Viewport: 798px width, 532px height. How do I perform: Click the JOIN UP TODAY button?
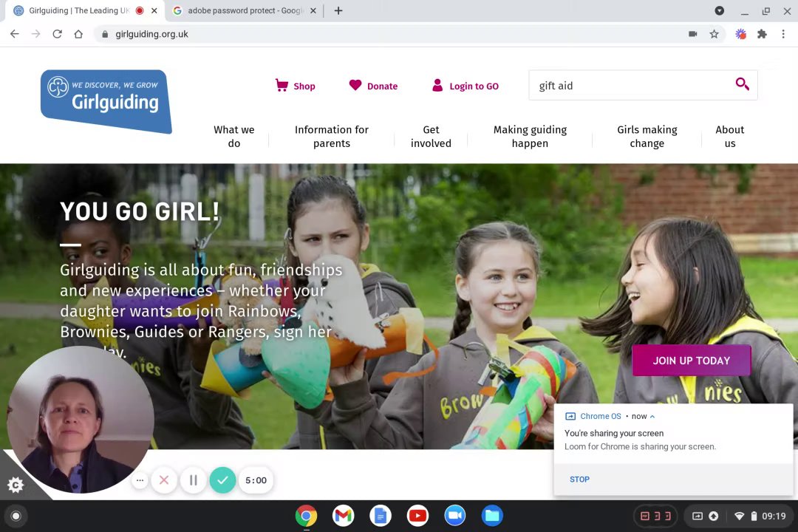pos(691,361)
